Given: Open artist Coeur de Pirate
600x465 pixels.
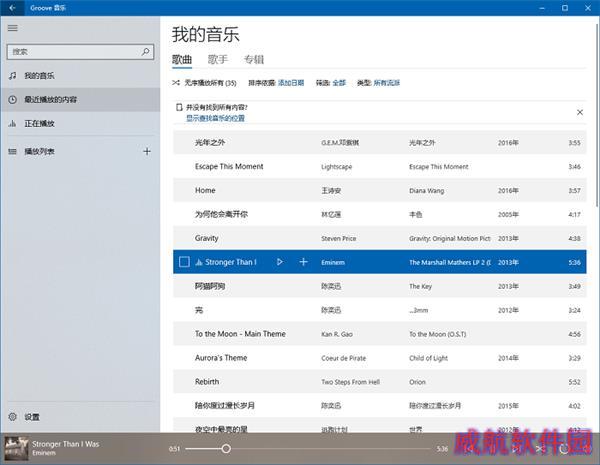Looking at the screenshot, I should [344, 358].
